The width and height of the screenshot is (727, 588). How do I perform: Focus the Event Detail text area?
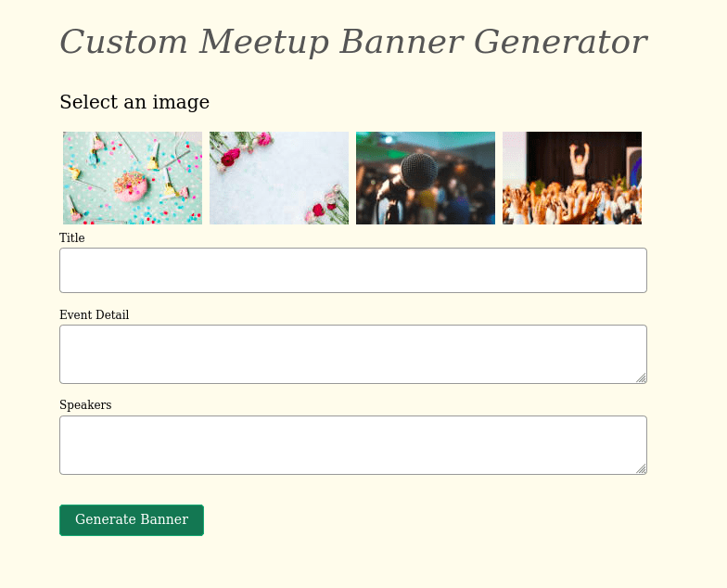352,353
